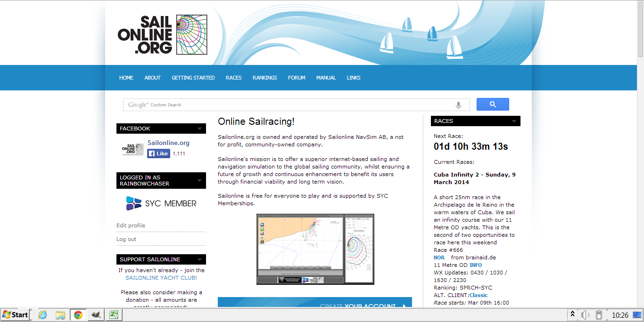The image size is (644, 322).
Task: Click the Show Desktop button by the clock
Action: pos(637,315)
